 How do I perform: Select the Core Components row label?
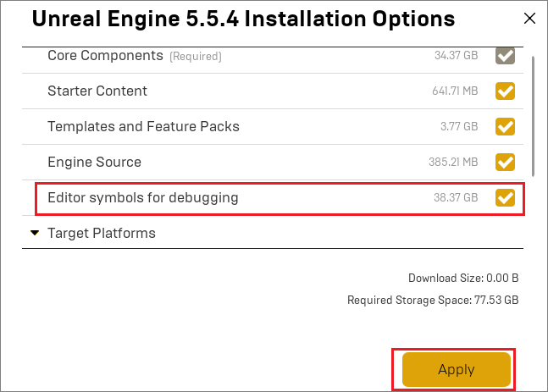(105, 56)
